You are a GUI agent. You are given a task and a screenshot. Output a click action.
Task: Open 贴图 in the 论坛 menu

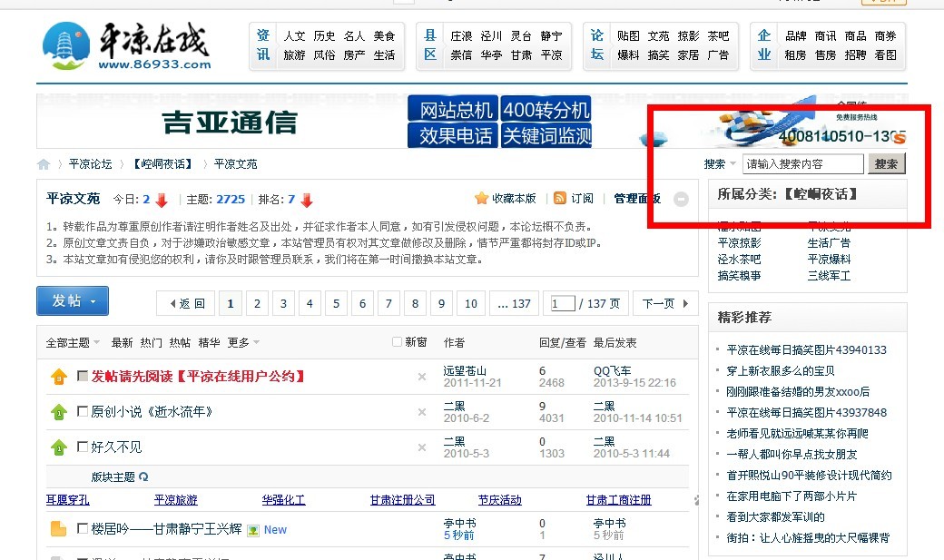tap(628, 36)
